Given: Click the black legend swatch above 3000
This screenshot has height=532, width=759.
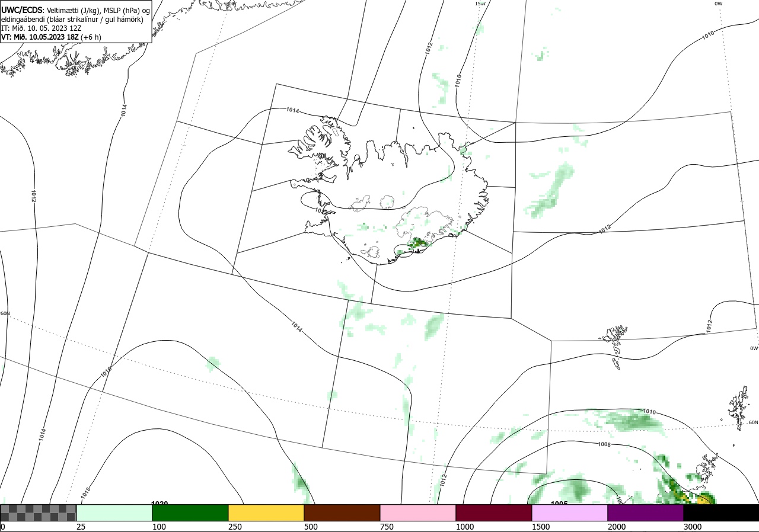Looking at the screenshot, I should [x=721, y=512].
